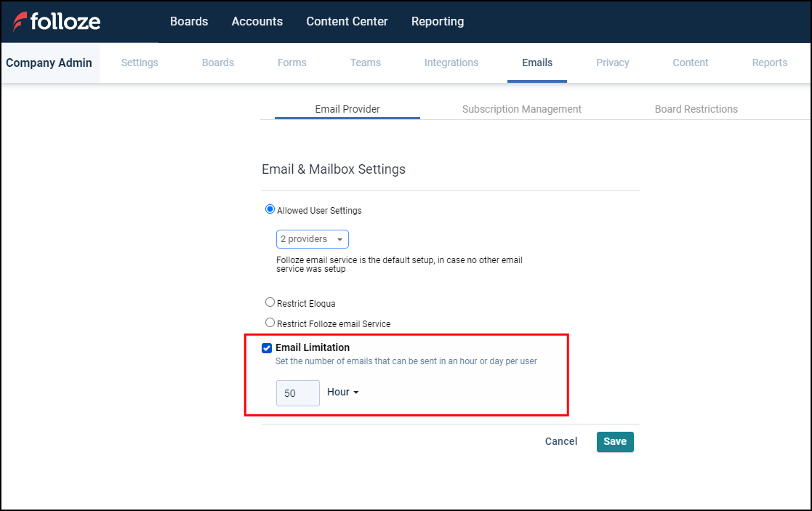Open Accounts in the top bar
The height and width of the screenshot is (511, 812).
coord(257,21)
